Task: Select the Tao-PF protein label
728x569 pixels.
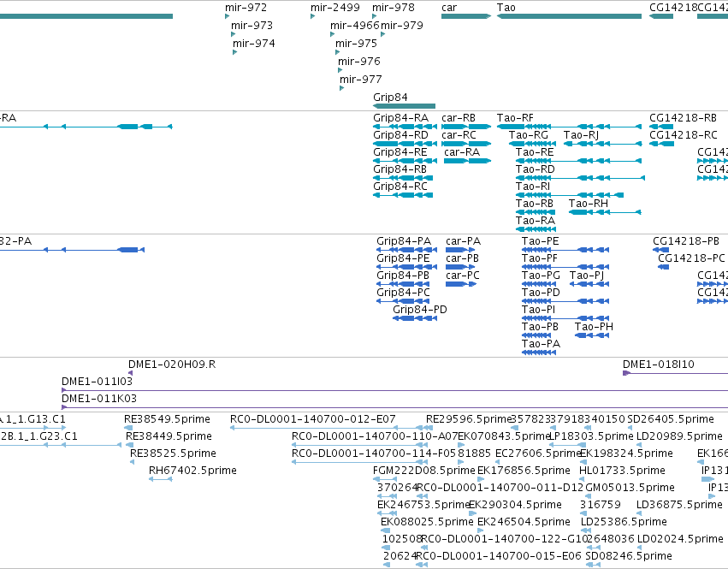Action: point(539,258)
